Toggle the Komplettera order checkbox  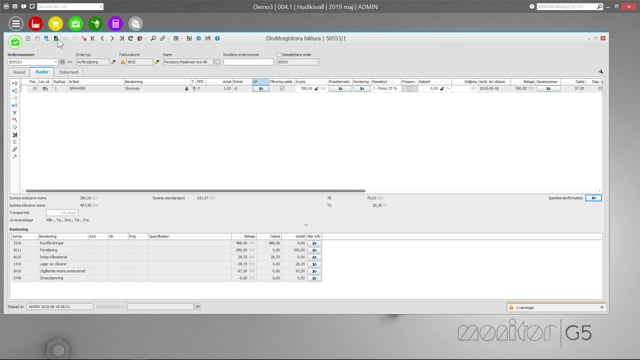279,55
